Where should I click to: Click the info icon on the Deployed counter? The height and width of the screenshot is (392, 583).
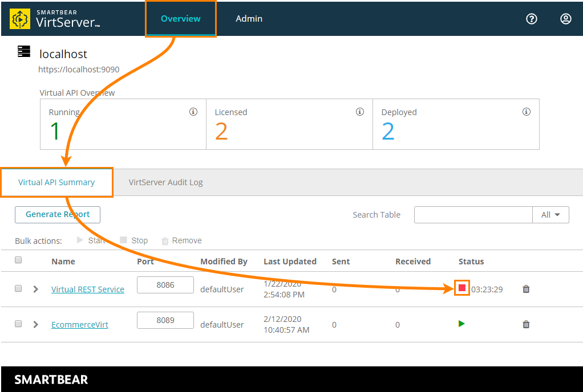[527, 112]
